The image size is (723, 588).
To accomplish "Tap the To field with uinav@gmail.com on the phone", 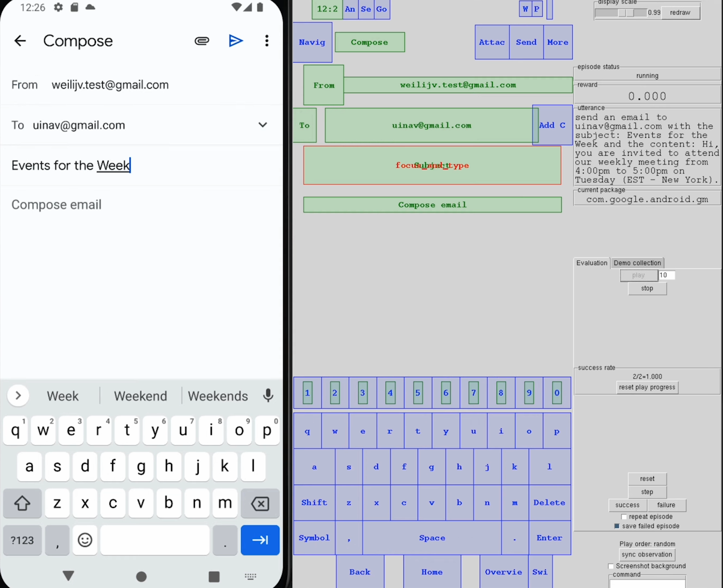I will tap(142, 125).
